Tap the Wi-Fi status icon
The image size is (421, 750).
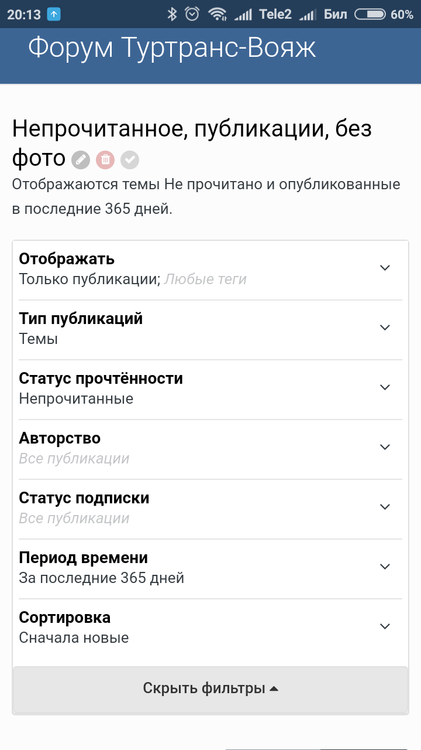coord(217,14)
